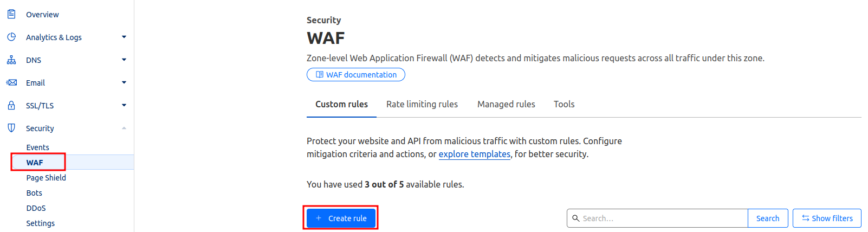Collapse the Security section arrow
This screenshot has width=868, height=232.
click(x=124, y=128)
